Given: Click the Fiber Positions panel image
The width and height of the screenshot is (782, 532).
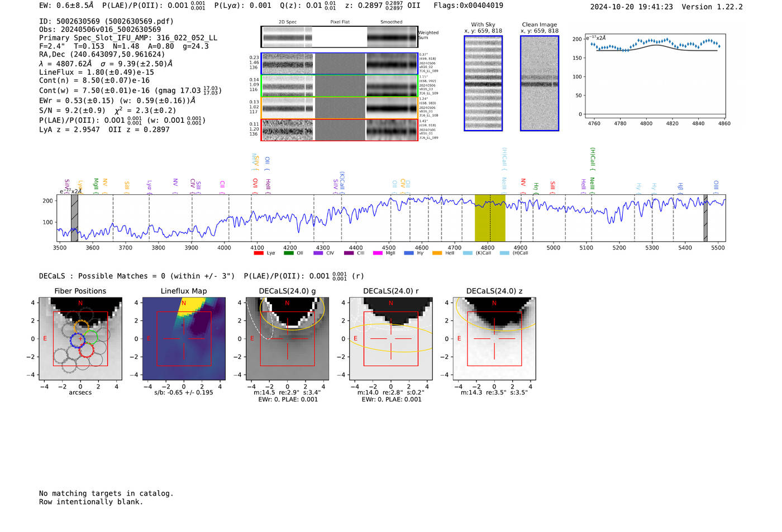Looking at the screenshot, I should click(80, 338).
